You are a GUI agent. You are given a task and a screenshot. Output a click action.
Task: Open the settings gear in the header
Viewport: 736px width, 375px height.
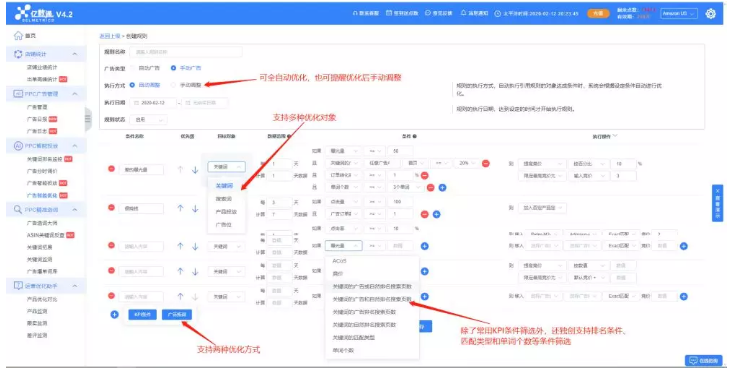coord(711,14)
